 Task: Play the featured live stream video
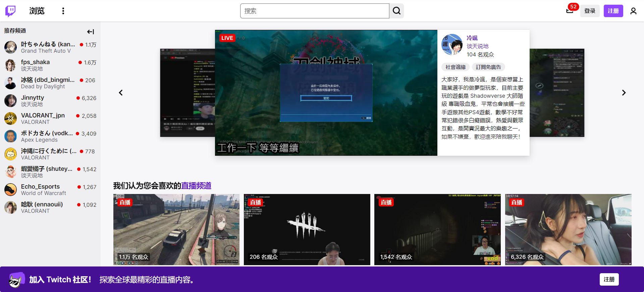coord(326,93)
